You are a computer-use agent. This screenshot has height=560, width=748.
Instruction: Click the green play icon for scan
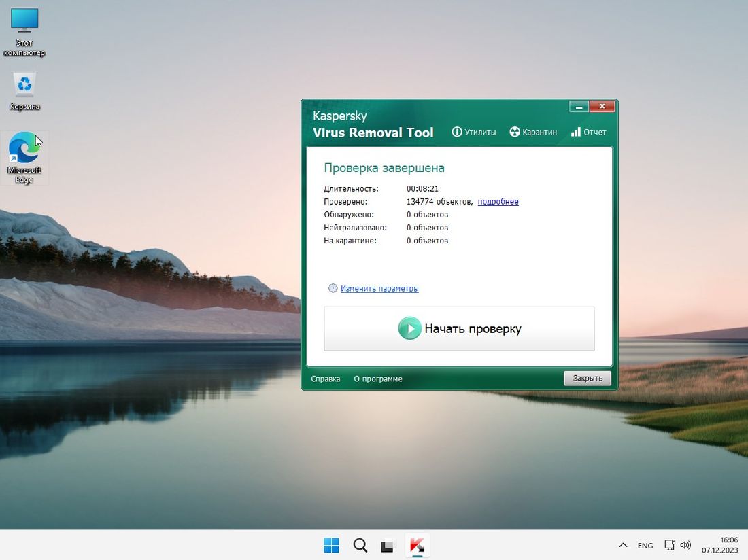[x=409, y=329]
